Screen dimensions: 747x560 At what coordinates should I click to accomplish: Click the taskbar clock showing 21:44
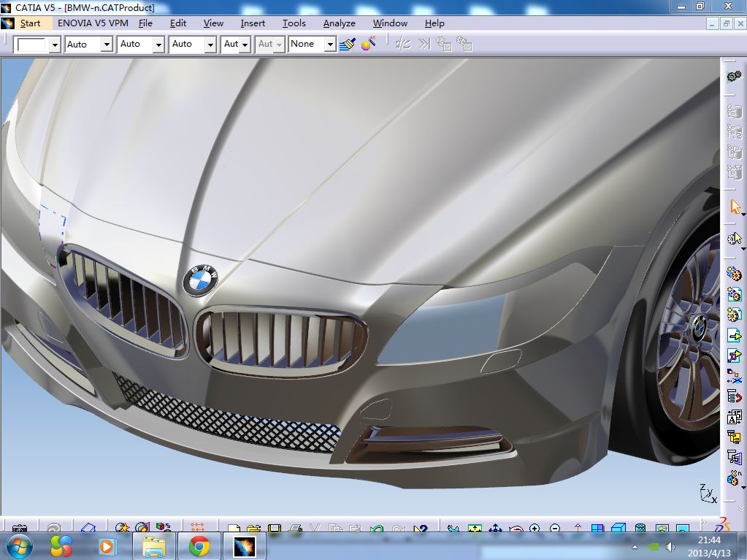tap(709, 546)
